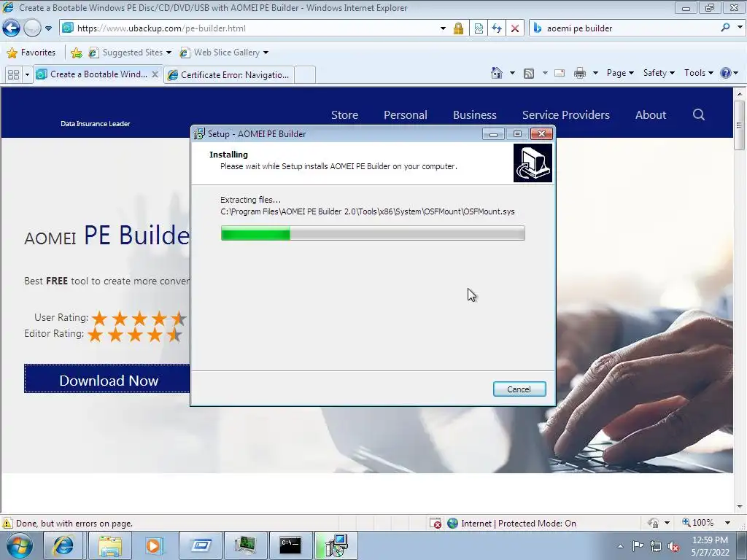
Task: Switch to the Certificate Error tab
Action: (x=228, y=75)
